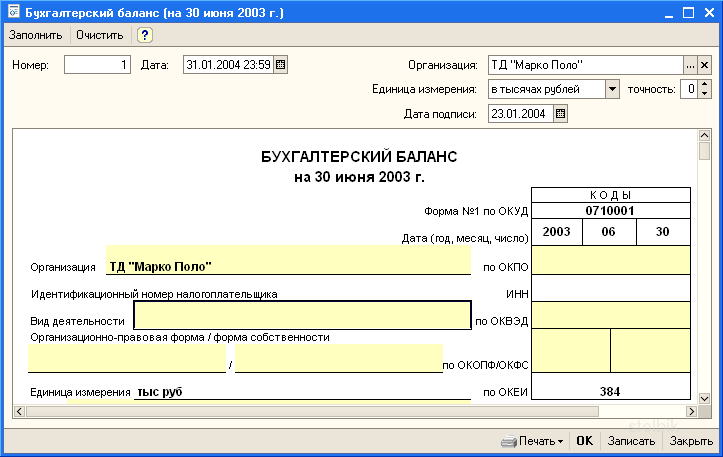
Task: Click форма собственности yellow cell
Action: [339, 358]
